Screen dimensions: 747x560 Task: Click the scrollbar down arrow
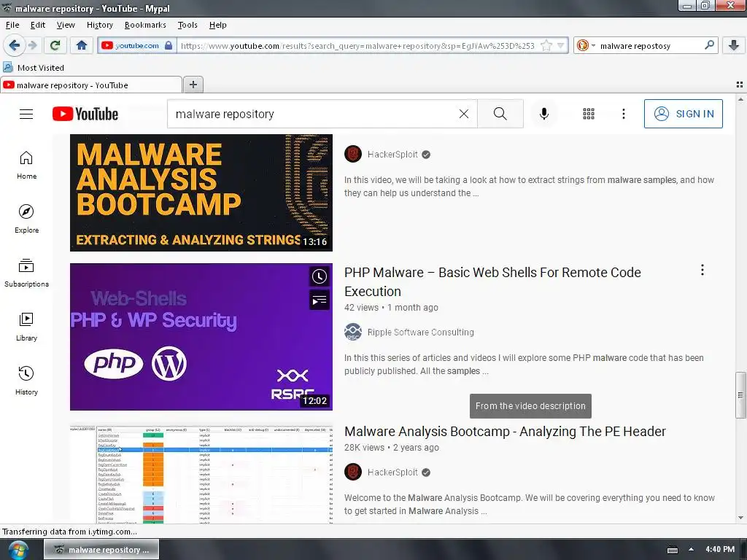[x=740, y=518]
